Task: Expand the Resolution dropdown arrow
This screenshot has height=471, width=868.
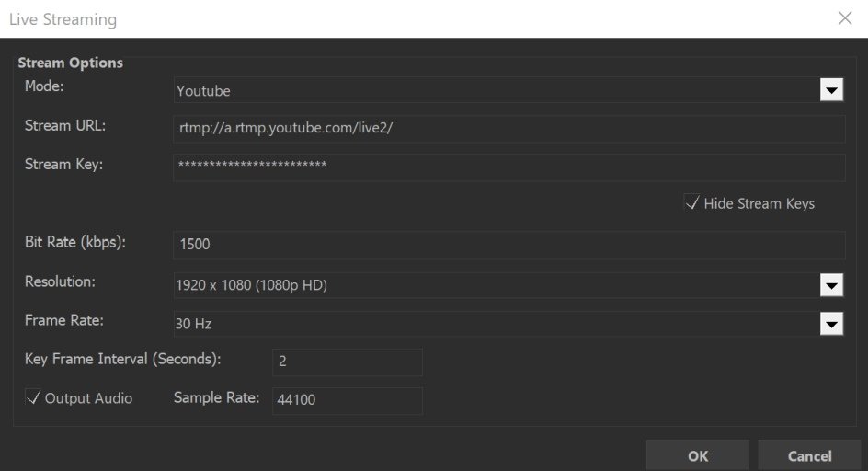Action: 831,285
